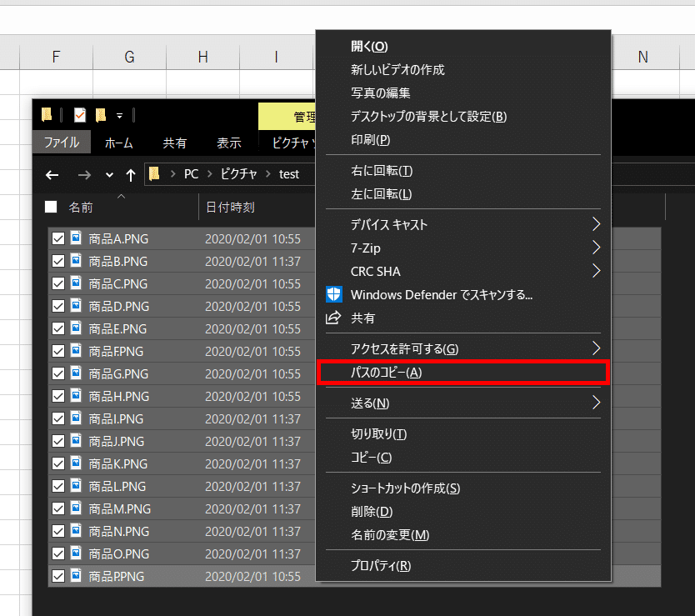Screen dimensions: 695x616
Task: Go up one folder with the up arrow
Action: click(x=130, y=175)
